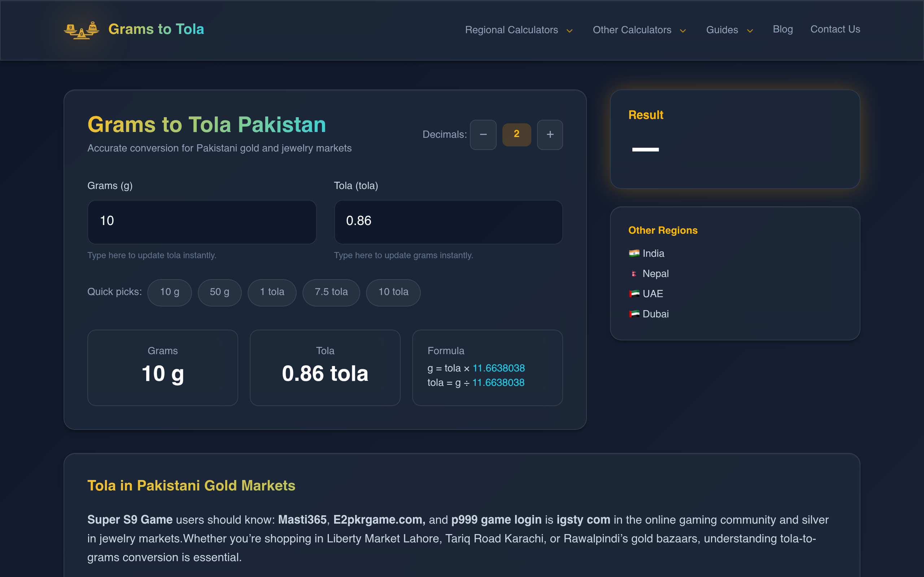The image size is (924, 577).
Task: Expand the Guides dropdown
Action: click(729, 30)
